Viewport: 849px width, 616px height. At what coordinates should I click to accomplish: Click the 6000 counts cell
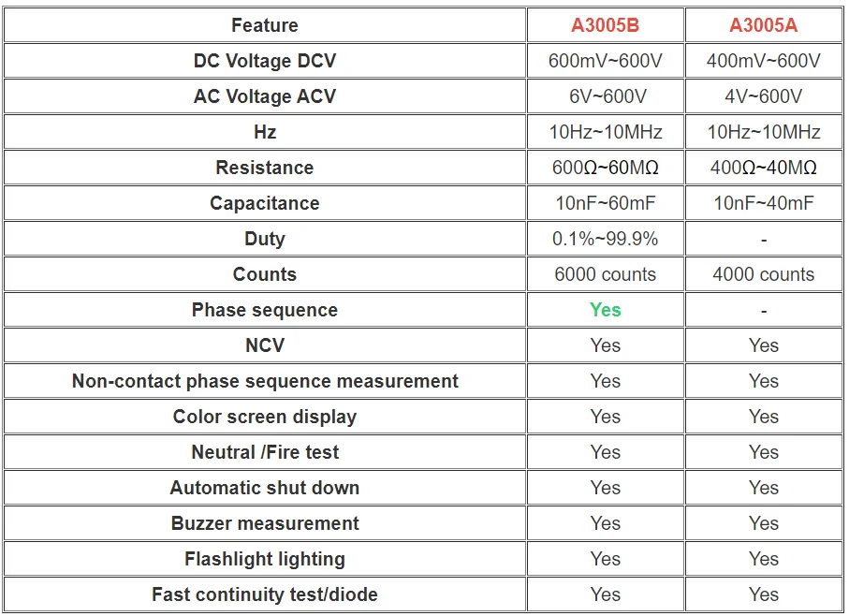click(x=605, y=274)
